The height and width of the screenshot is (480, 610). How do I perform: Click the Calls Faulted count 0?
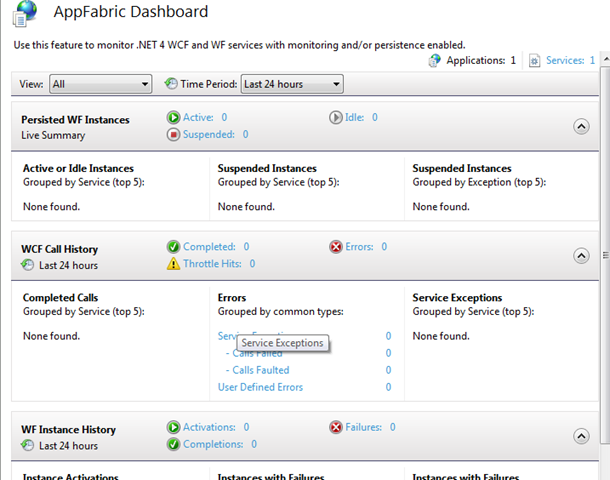(x=388, y=370)
